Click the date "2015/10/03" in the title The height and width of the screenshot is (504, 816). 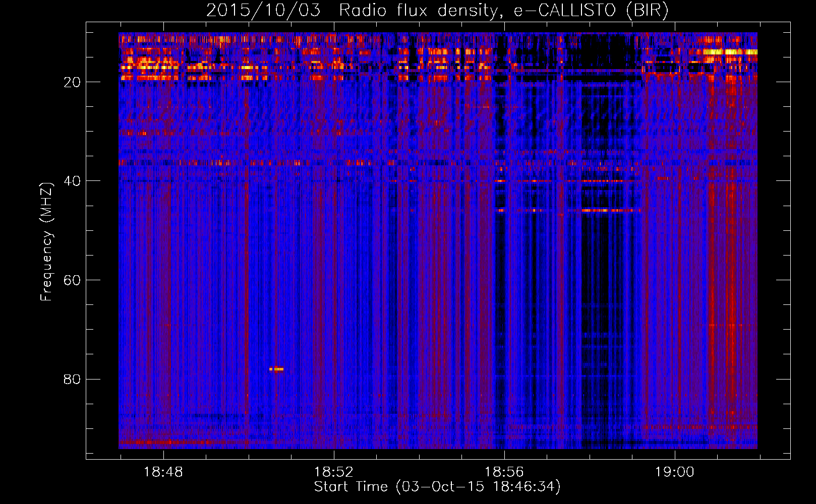(263, 11)
